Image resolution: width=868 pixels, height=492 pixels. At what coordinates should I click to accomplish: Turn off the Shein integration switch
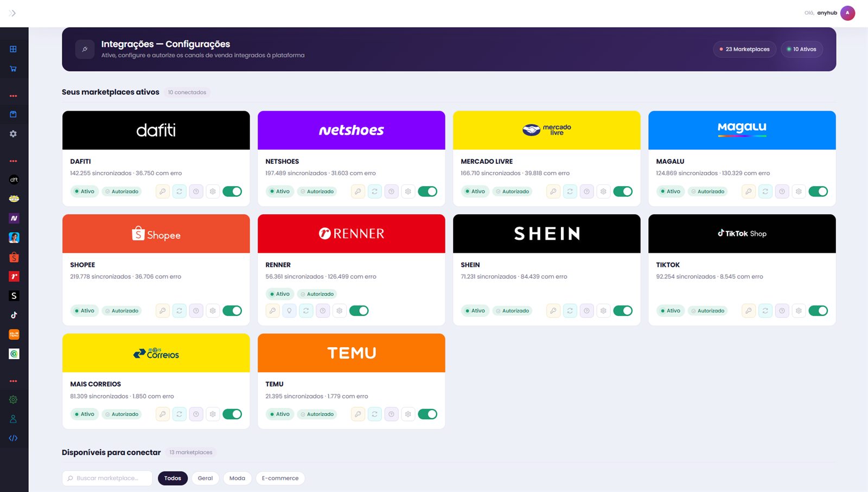(623, 311)
